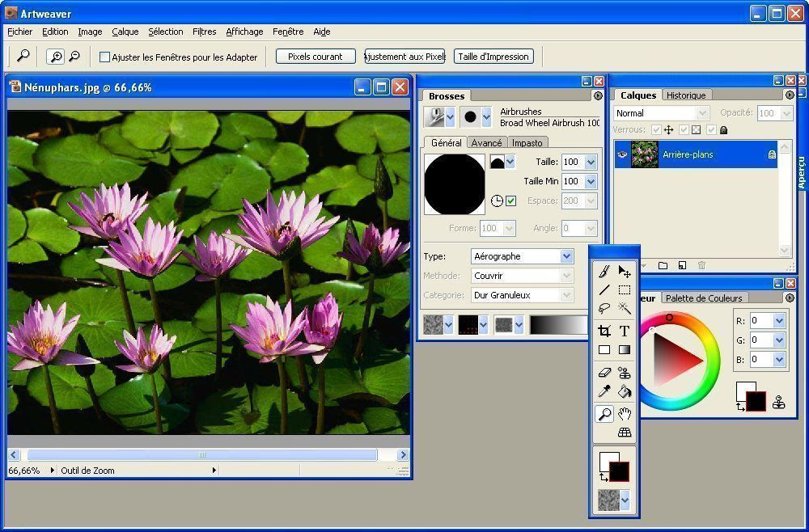Pick the Rectangle shape tool
Viewport: 809px width, 532px height.
(x=604, y=350)
